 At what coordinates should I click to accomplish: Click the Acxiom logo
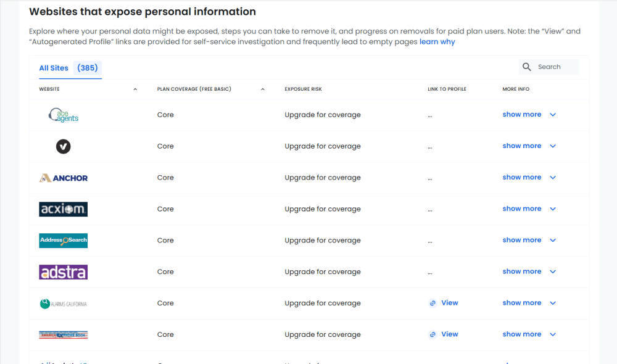point(64,209)
